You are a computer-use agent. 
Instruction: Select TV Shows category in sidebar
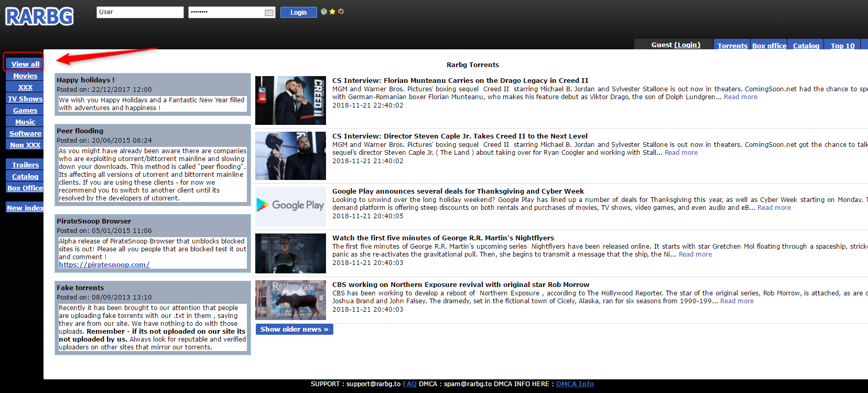tap(25, 99)
